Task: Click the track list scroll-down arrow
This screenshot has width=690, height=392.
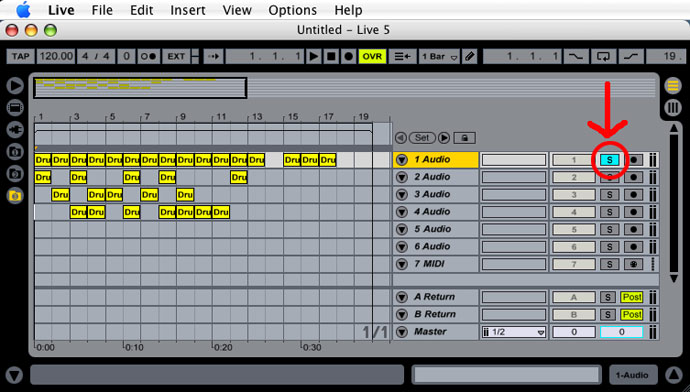Action: coord(674,278)
